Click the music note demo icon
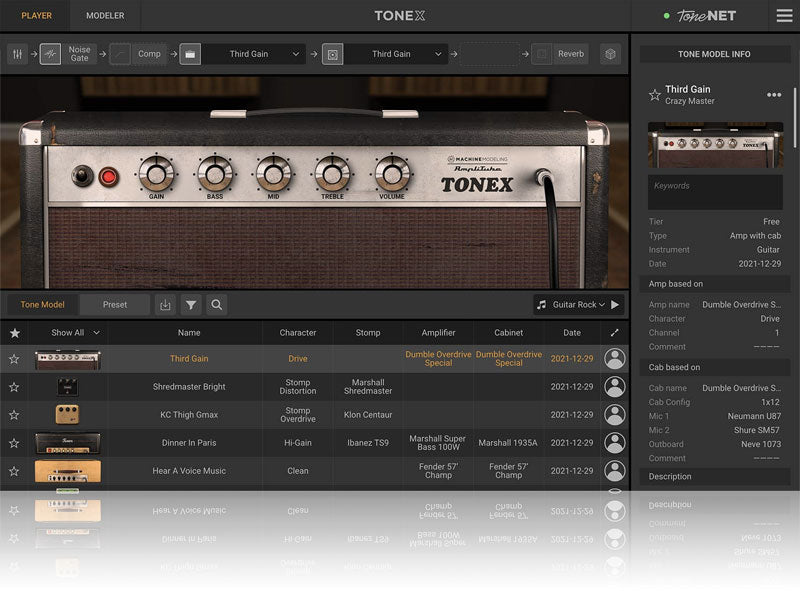Image resolution: width=800 pixels, height=591 pixels. pos(541,305)
